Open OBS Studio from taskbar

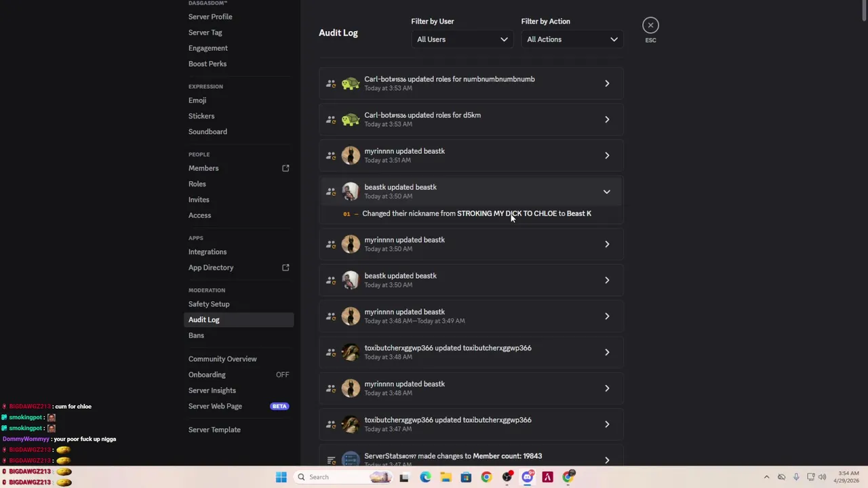[507, 477]
